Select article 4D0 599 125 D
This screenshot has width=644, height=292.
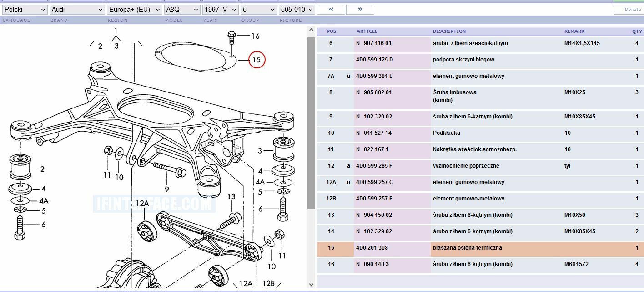click(374, 60)
